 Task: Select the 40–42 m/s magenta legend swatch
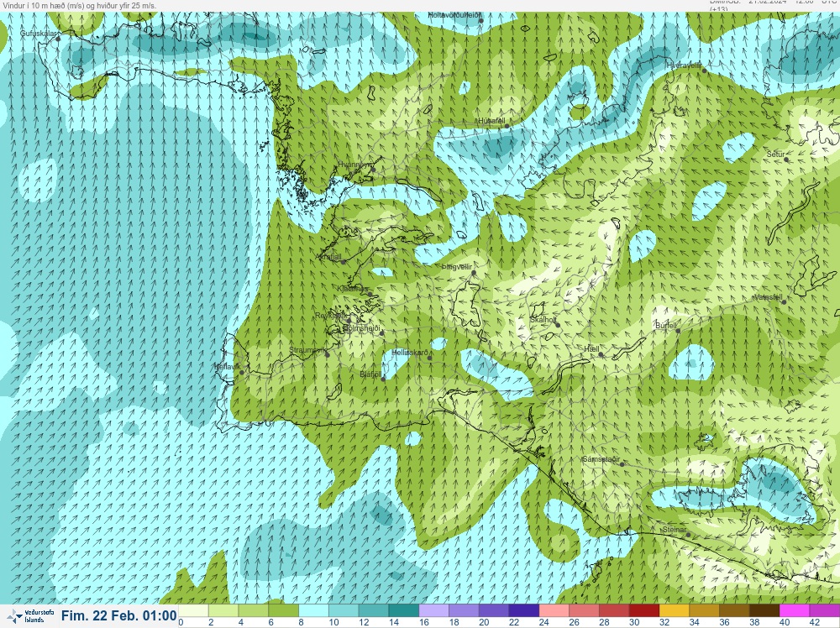794,611
